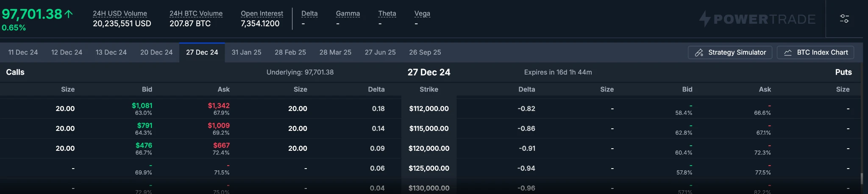868x194 pixels.
Task: Click the Strategy Simulator pencil icon
Action: click(699, 53)
